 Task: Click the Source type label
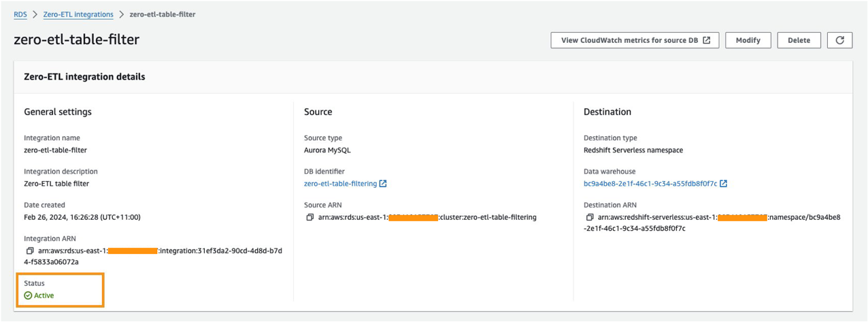point(323,138)
